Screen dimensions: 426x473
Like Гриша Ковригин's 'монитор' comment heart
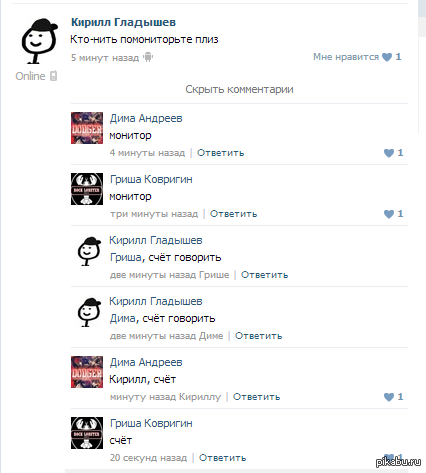click(389, 214)
